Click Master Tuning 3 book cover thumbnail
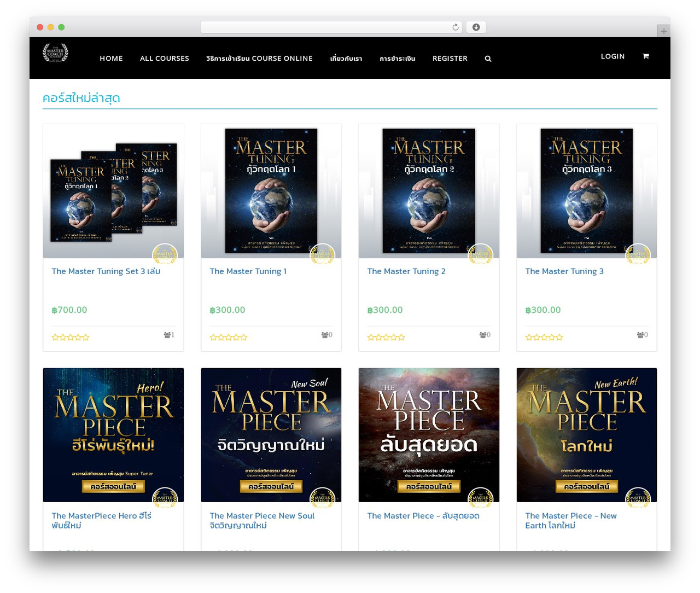Image resolution: width=700 pixels, height=593 pixels. coord(587,191)
